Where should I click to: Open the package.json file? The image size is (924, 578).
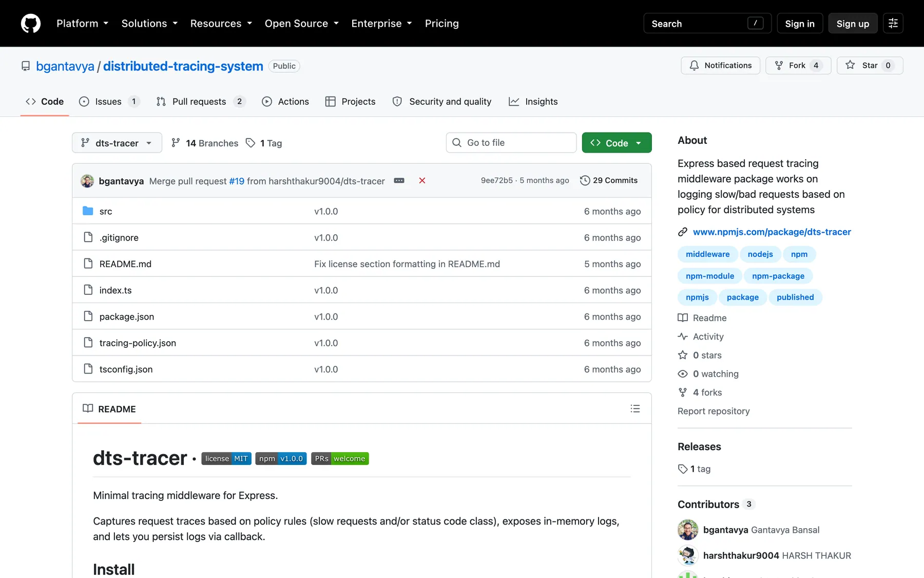[127, 316]
